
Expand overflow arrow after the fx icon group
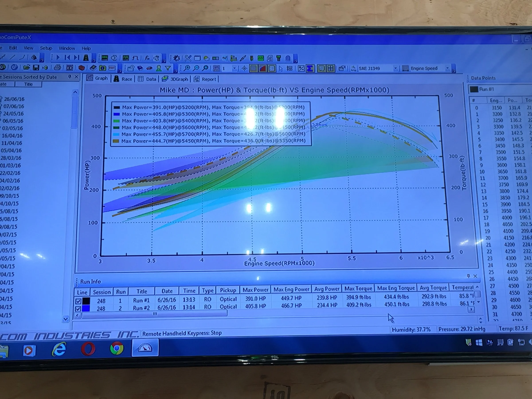tap(164, 59)
